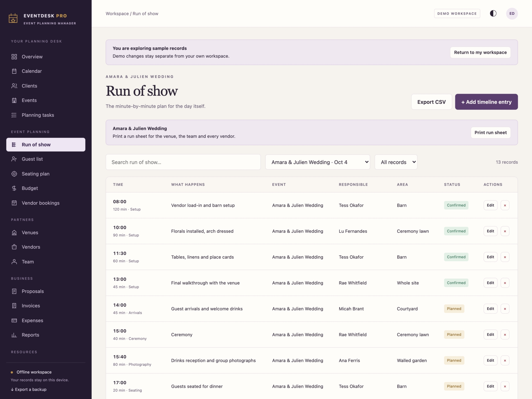
Task: Click the Budget dollar icon
Action: [x=14, y=188]
